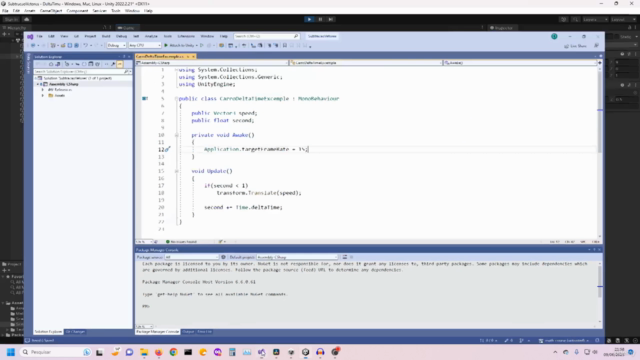
Task: Open Visual Studio's Tools menu
Action: pyautogui.click(x=167, y=36)
